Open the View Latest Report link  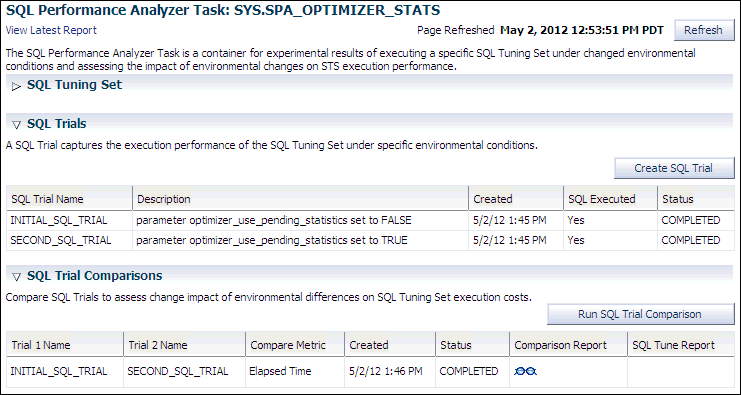coord(51,31)
